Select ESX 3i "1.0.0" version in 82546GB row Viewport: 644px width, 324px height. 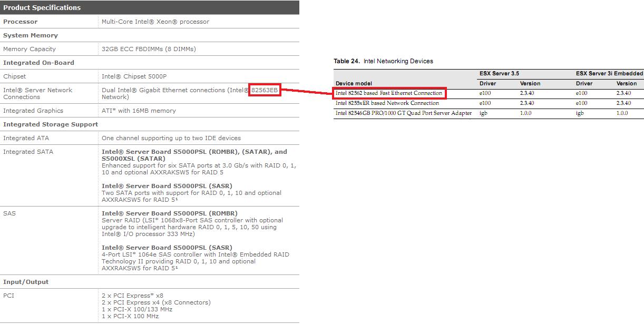[622, 113]
